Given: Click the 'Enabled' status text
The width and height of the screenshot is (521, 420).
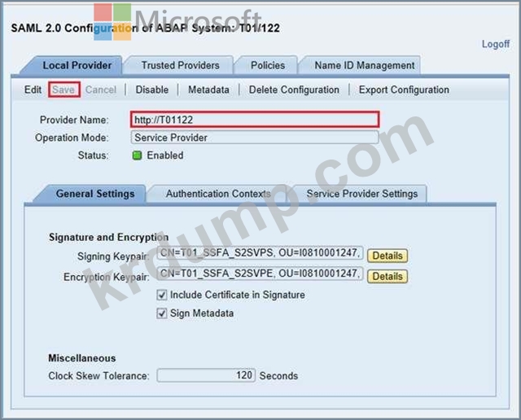Looking at the screenshot, I should coord(164,155).
